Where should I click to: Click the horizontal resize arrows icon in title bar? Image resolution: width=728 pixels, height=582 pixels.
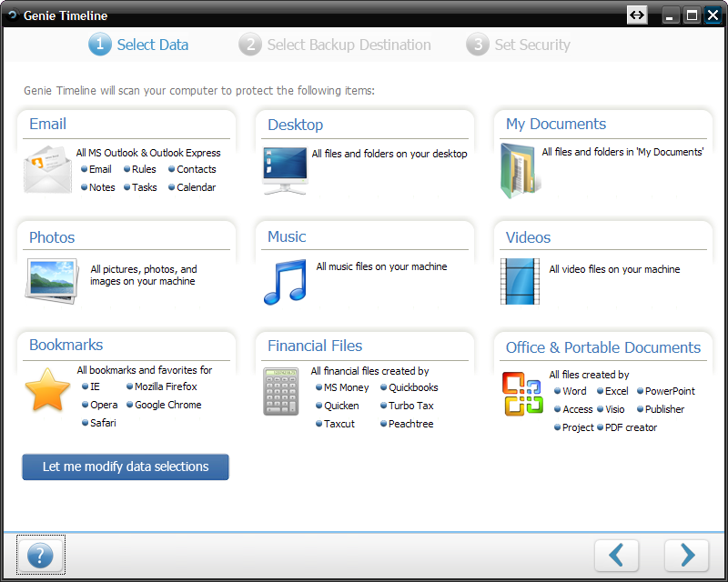(636, 15)
